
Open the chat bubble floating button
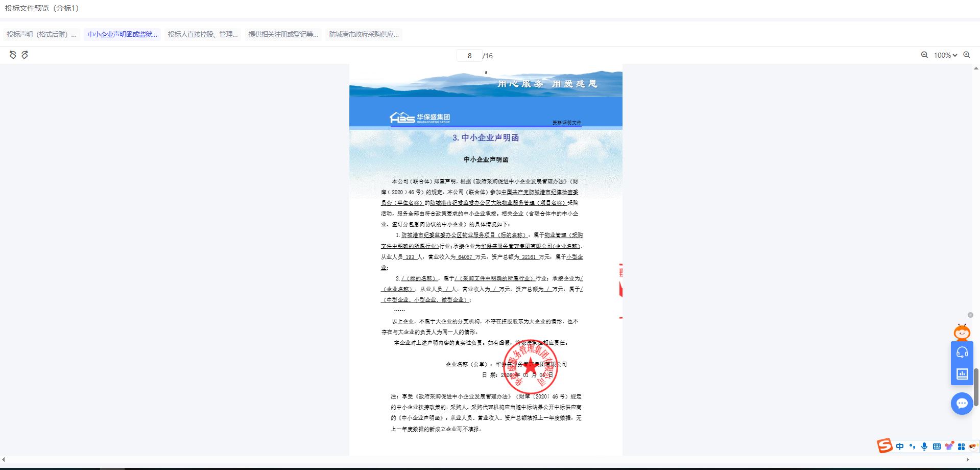tap(962, 404)
